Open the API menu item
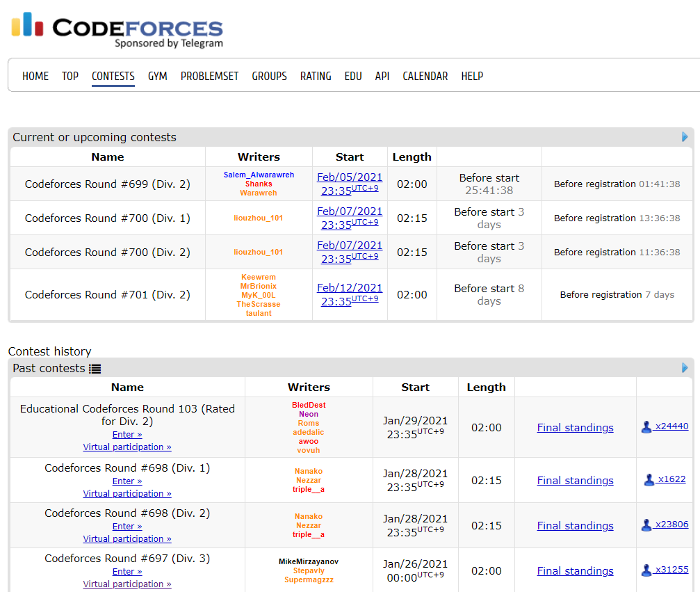The image size is (700, 592). [x=382, y=77]
